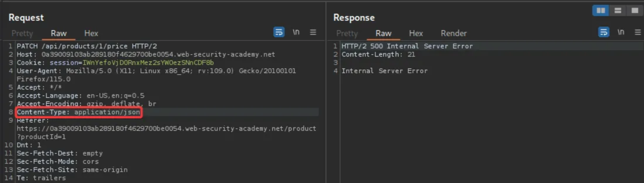Click the HTTP/2 500 Internal Server Error status line

pyautogui.click(x=407, y=46)
